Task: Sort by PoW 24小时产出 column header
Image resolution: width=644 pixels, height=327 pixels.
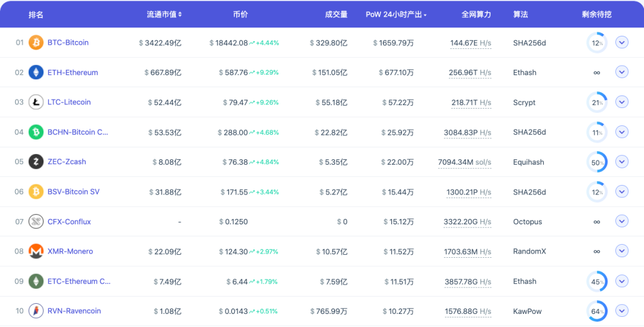Action: click(x=396, y=14)
